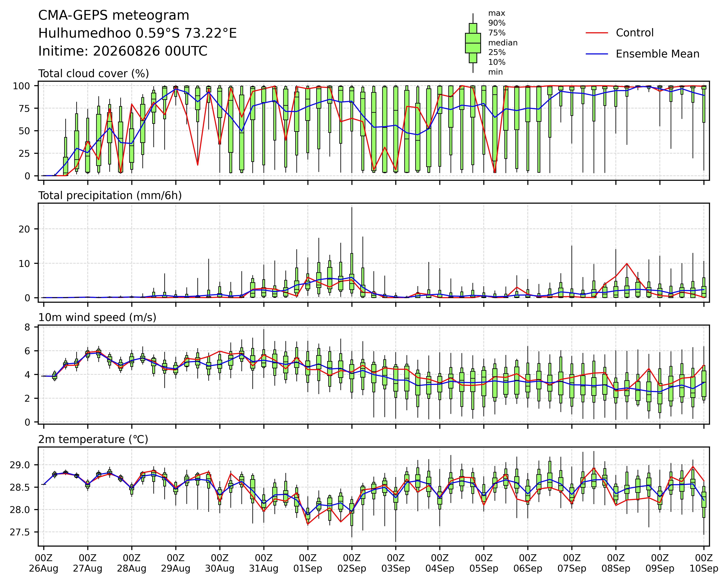Click the blue Ensemble Mean legend line
Screen dimensions: 728x583
tap(597, 54)
